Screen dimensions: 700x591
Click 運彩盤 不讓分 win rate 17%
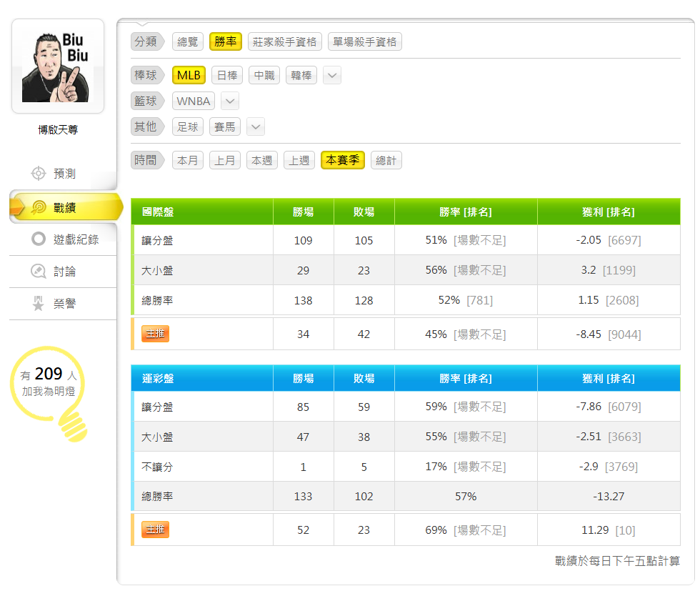tap(436, 467)
